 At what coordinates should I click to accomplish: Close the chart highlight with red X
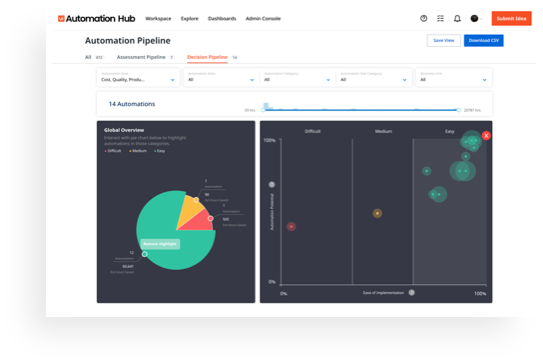tap(486, 135)
